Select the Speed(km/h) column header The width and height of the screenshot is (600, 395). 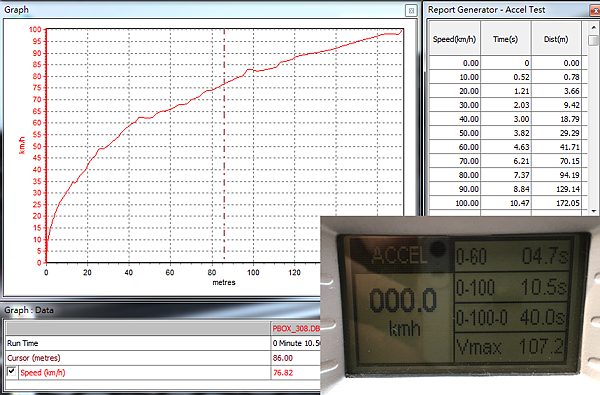coord(454,39)
